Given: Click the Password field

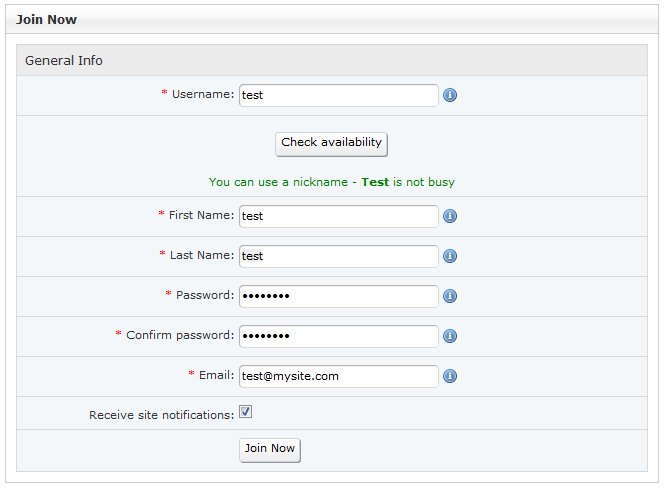Looking at the screenshot, I should pos(338,296).
